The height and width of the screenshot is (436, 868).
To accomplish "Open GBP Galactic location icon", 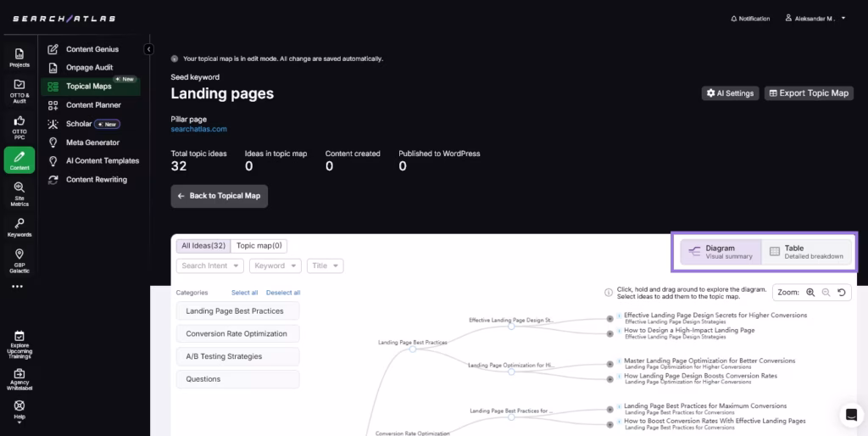I will pos(19,257).
